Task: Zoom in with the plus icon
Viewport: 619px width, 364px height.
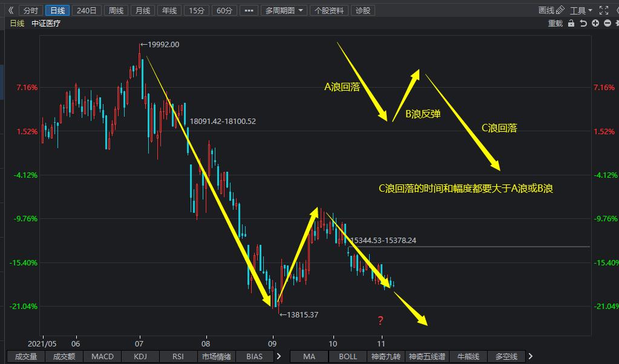Action: tap(595, 22)
